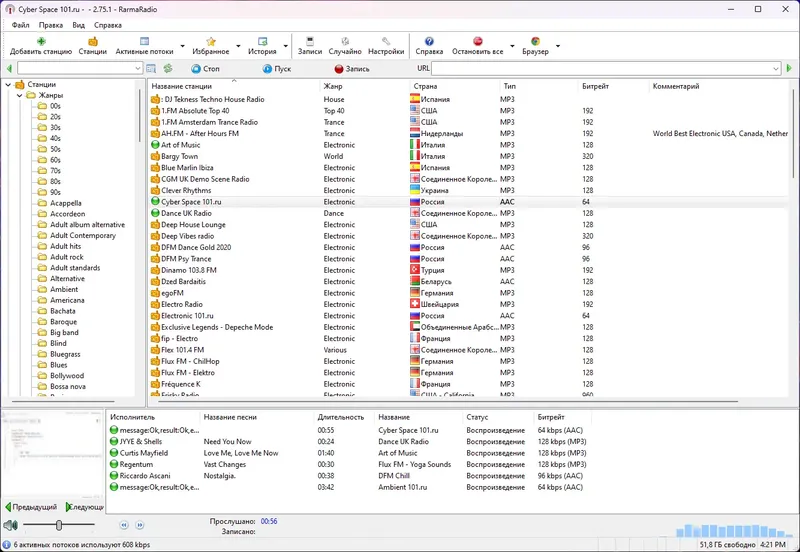Select the Riccardo Ascani active stream row
The width and height of the screenshot is (800, 552).
[x=347, y=475]
